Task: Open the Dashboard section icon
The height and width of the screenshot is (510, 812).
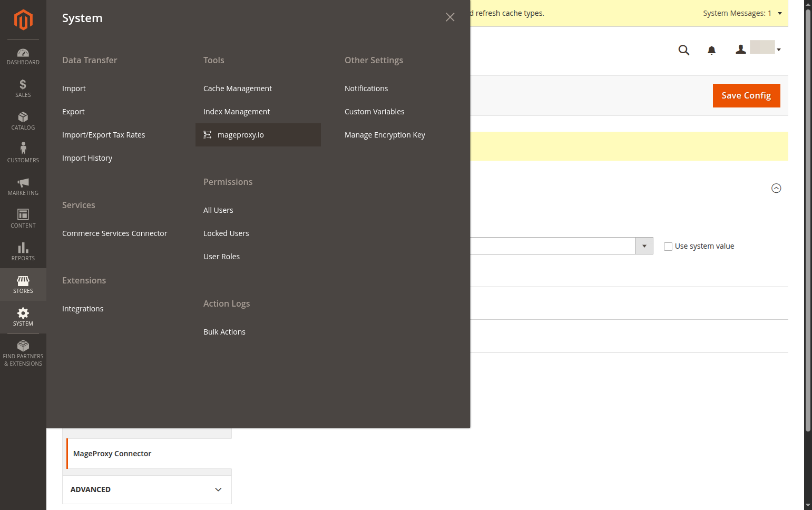Action: [x=23, y=53]
